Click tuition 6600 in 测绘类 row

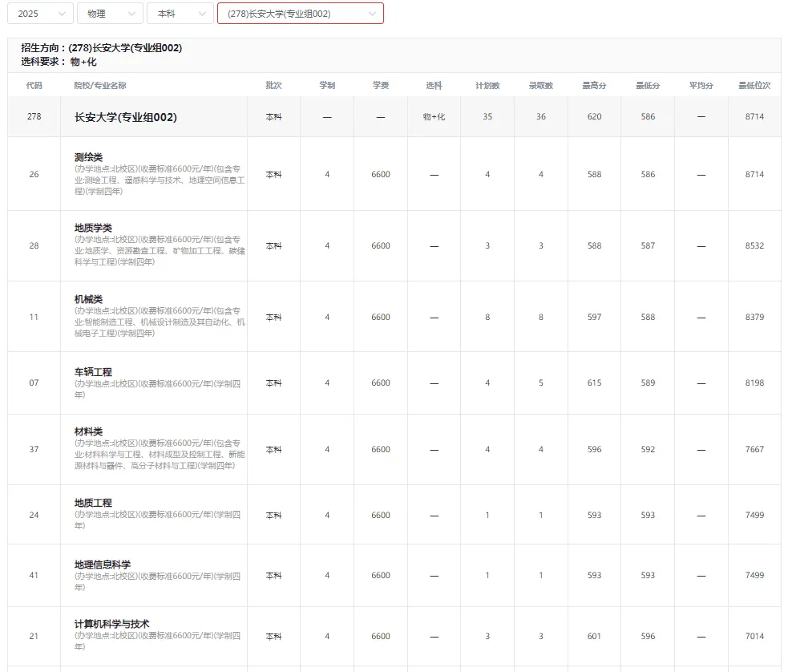tap(381, 174)
